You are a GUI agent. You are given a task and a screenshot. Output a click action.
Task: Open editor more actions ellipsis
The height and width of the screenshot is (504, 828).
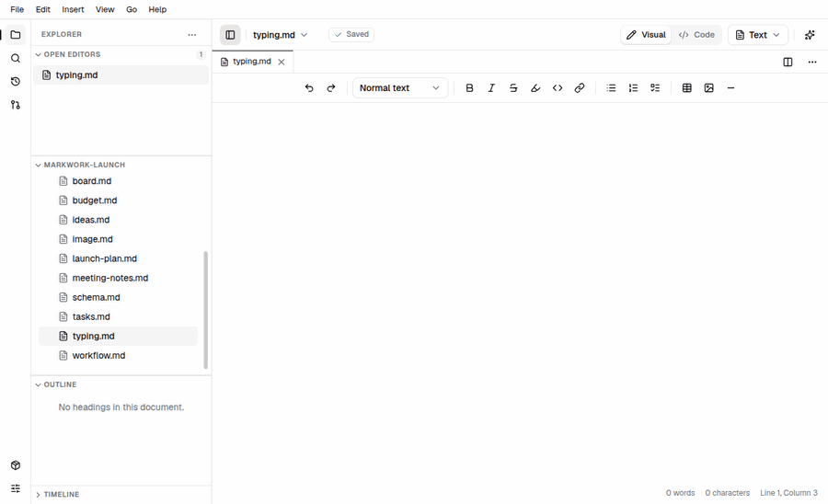click(x=812, y=63)
